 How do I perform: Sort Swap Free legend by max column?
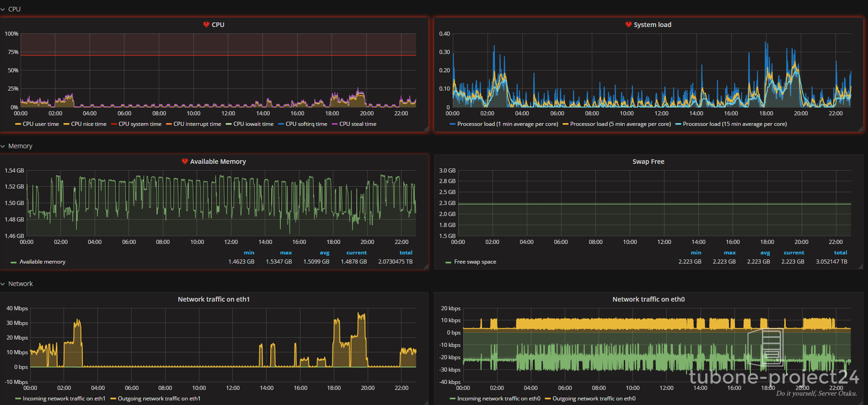[729, 253]
